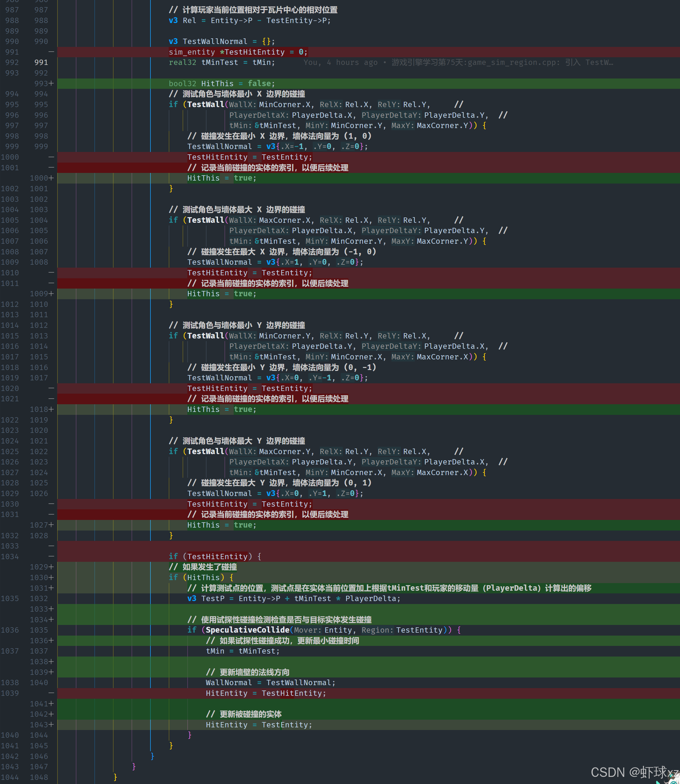Click 'TestWallNormal = v3{.X=0, .Y=-1, .Z=0};'
Screen dimensions: 680x784
277,378
